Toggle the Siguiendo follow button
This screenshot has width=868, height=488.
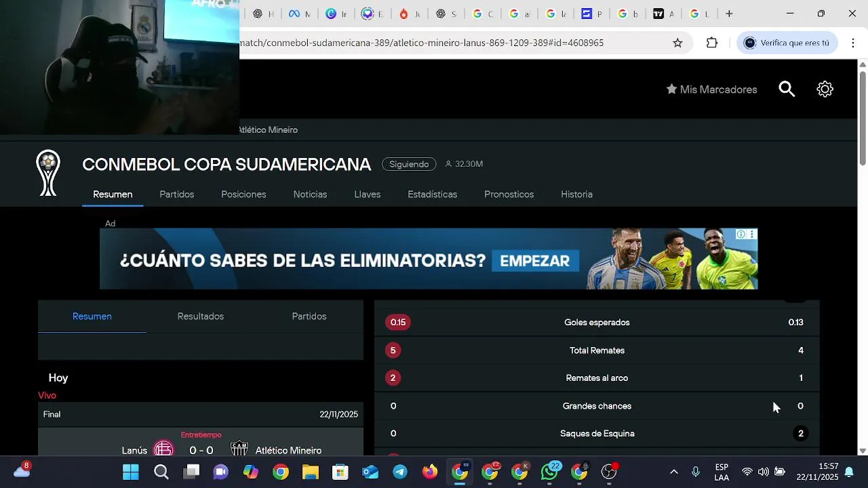[x=409, y=164]
